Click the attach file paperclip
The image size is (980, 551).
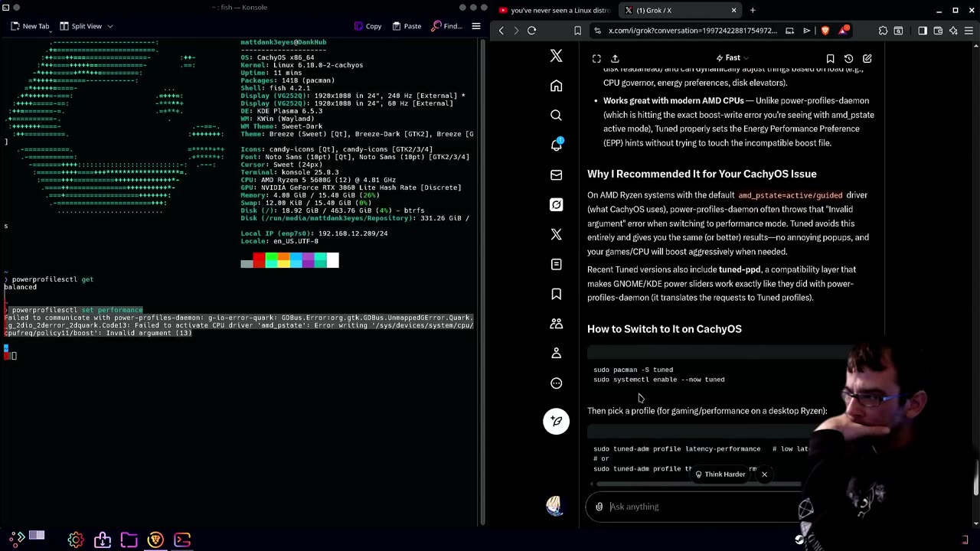599,507
